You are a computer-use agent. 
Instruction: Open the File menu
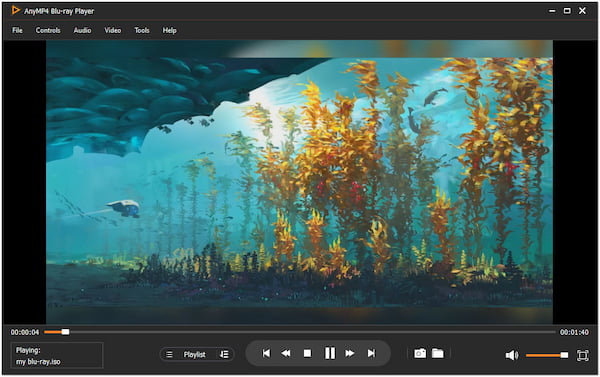(17, 30)
